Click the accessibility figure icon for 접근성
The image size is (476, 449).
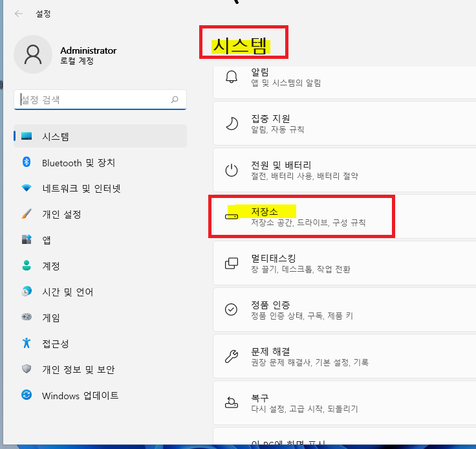pos(27,343)
